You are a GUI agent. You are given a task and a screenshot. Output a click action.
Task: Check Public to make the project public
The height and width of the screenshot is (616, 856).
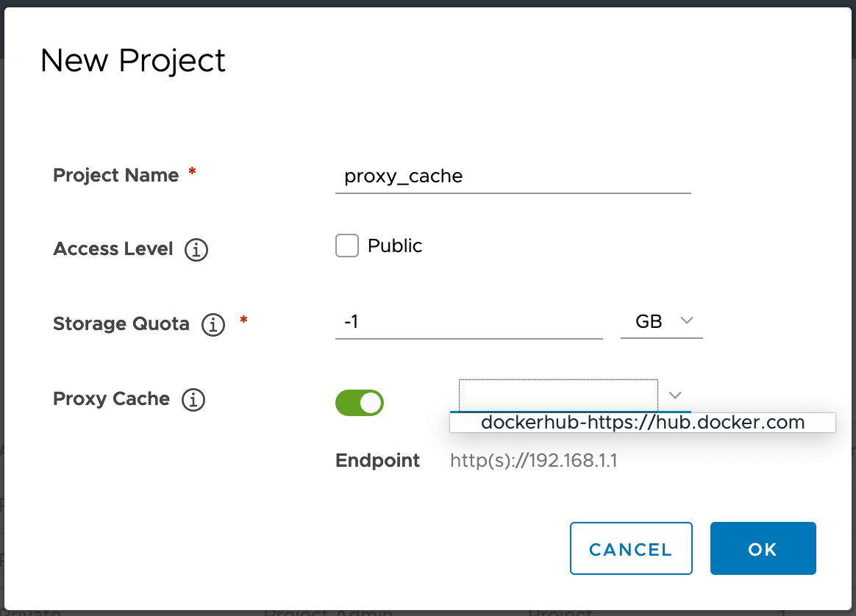(346, 246)
